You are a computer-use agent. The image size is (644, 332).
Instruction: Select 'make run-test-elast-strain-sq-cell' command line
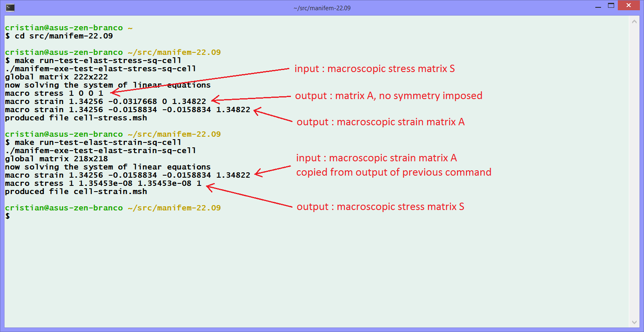coord(93,142)
